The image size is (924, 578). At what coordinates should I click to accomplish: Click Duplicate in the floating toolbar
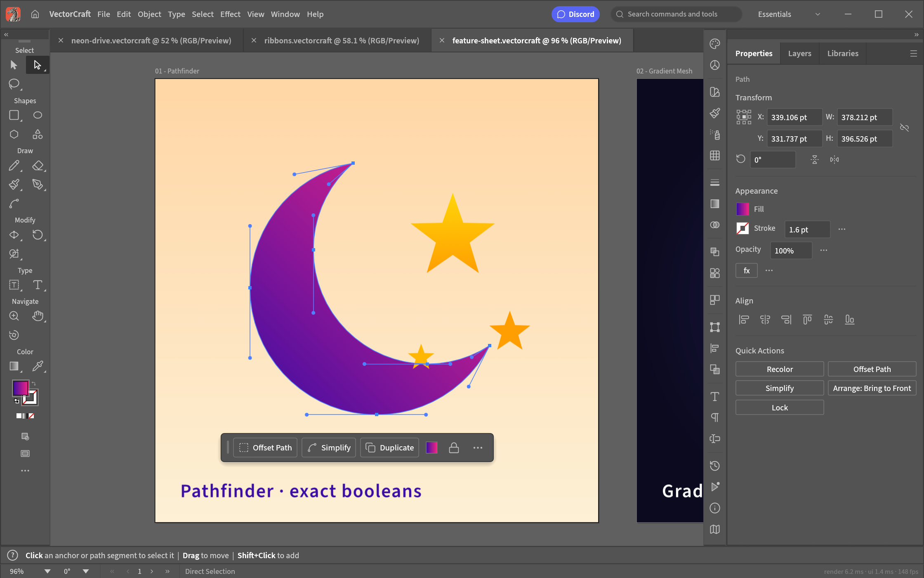coord(390,448)
